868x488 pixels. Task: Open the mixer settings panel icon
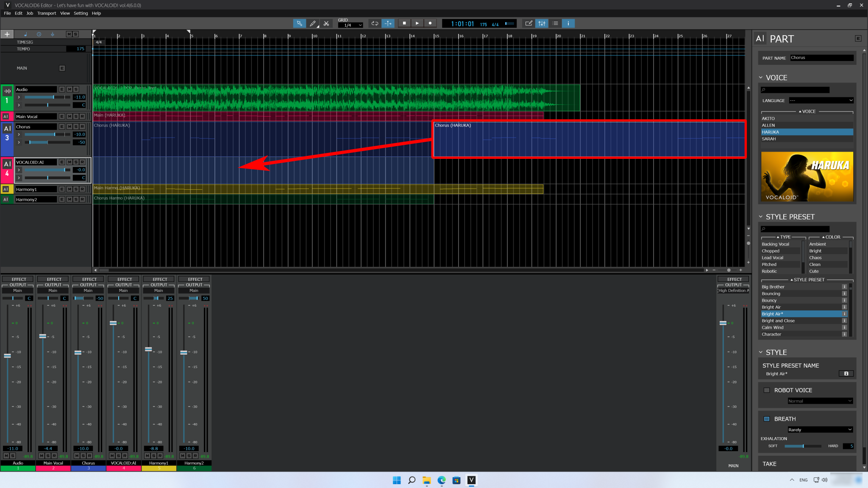pos(542,23)
